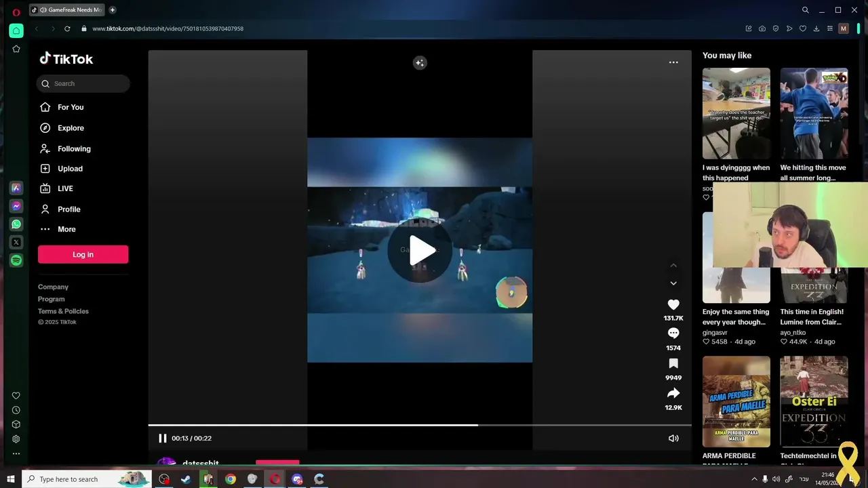Click the pause icon in video controls
This screenshot has height=488, width=868.
pos(162,439)
